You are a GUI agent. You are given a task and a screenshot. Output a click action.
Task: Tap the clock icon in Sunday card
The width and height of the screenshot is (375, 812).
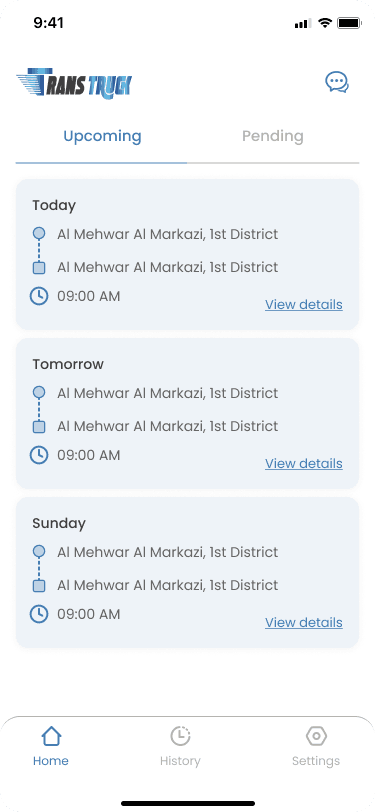[39, 614]
